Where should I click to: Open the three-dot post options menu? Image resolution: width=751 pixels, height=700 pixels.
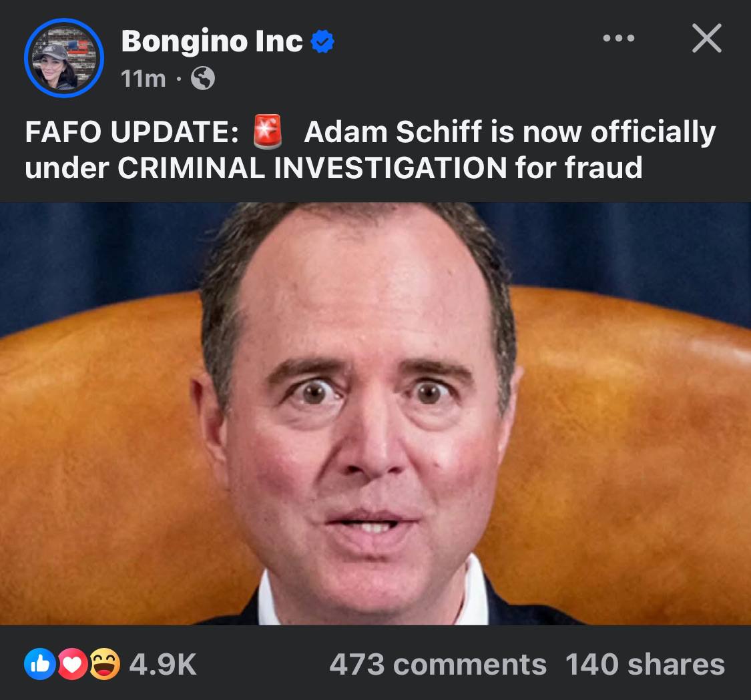pyautogui.click(x=617, y=39)
